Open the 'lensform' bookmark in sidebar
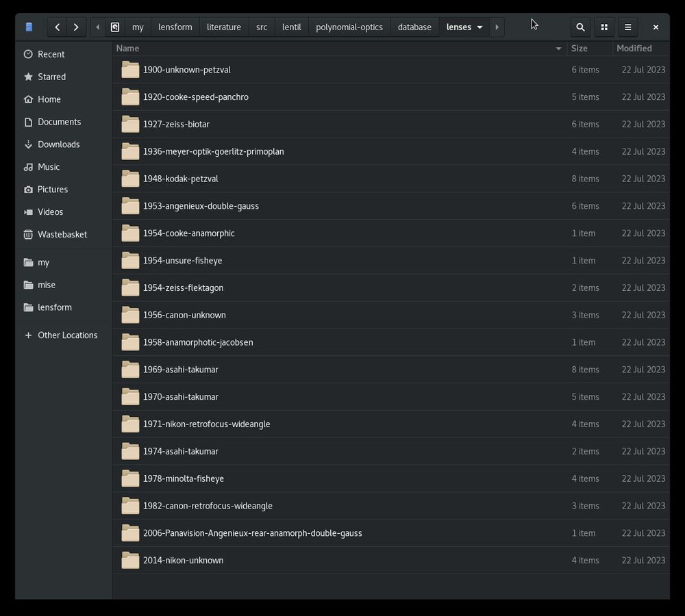This screenshot has width=685, height=616. coord(63,307)
